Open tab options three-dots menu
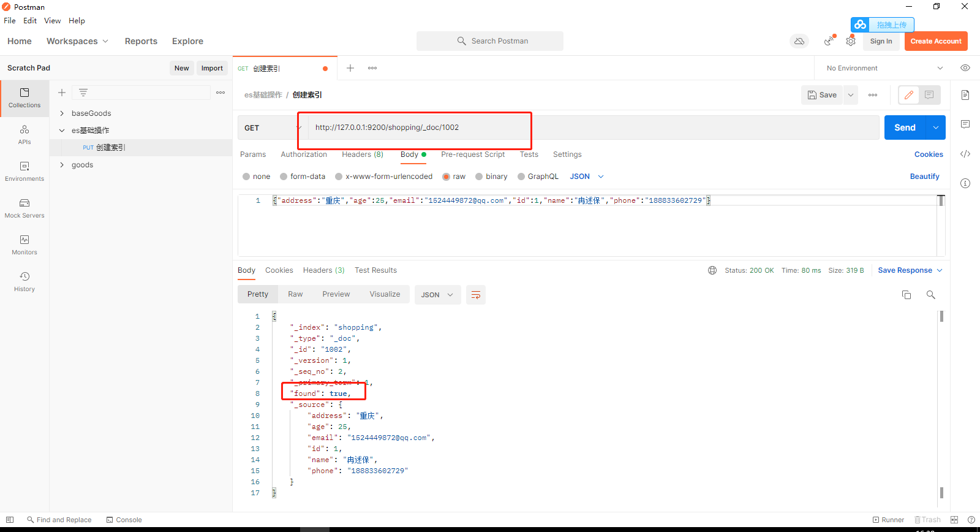The width and height of the screenshot is (980, 532). click(x=372, y=68)
